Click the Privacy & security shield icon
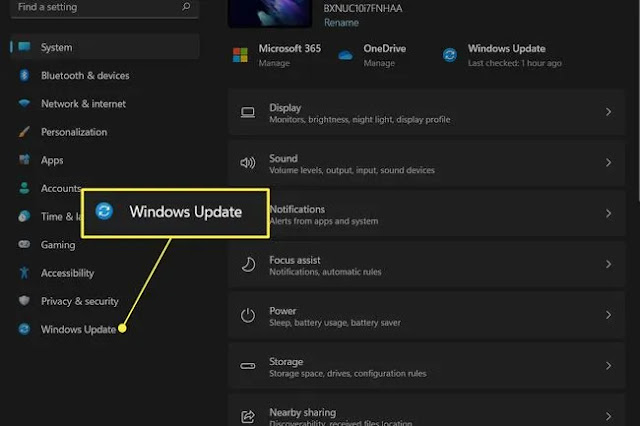The height and width of the screenshot is (426, 640). coord(24,301)
